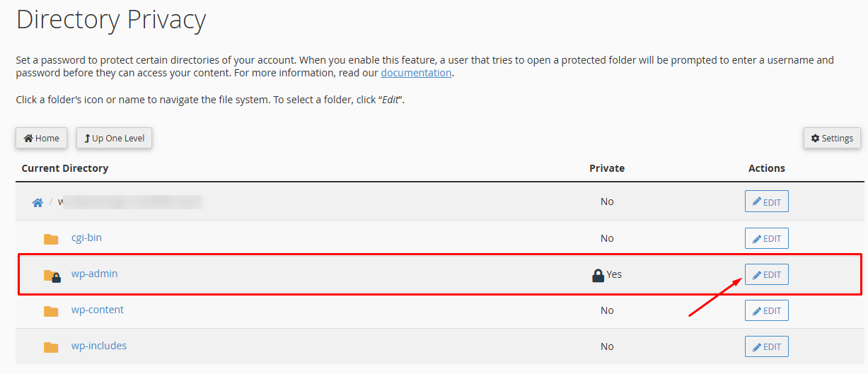The image size is (868, 374).
Task: Edit privacy for the wp-includes directory
Action: [766, 346]
